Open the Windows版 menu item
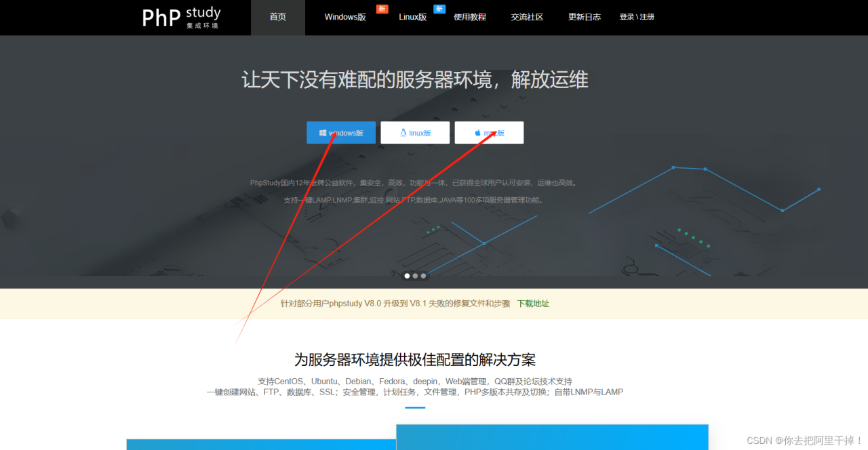 pos(345,17)
